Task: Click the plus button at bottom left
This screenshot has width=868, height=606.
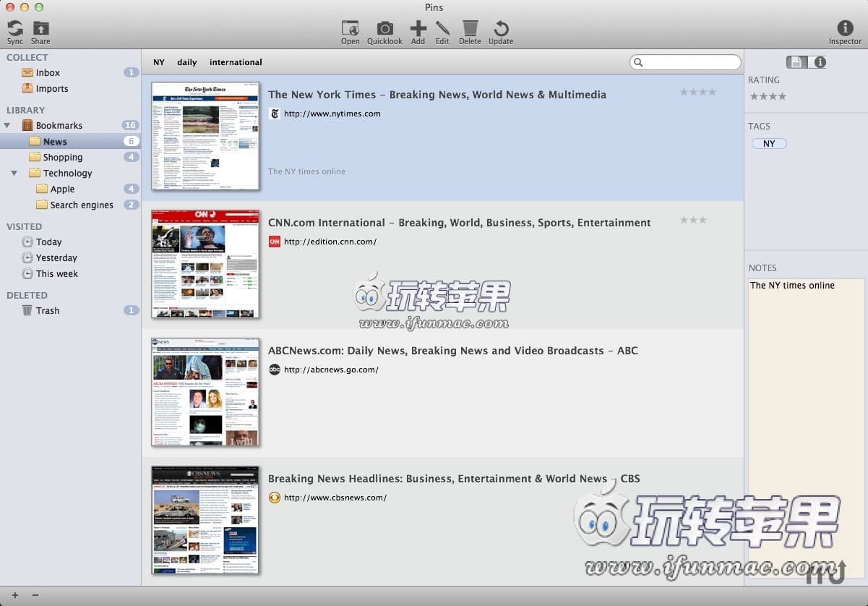Action: [14, 595]
